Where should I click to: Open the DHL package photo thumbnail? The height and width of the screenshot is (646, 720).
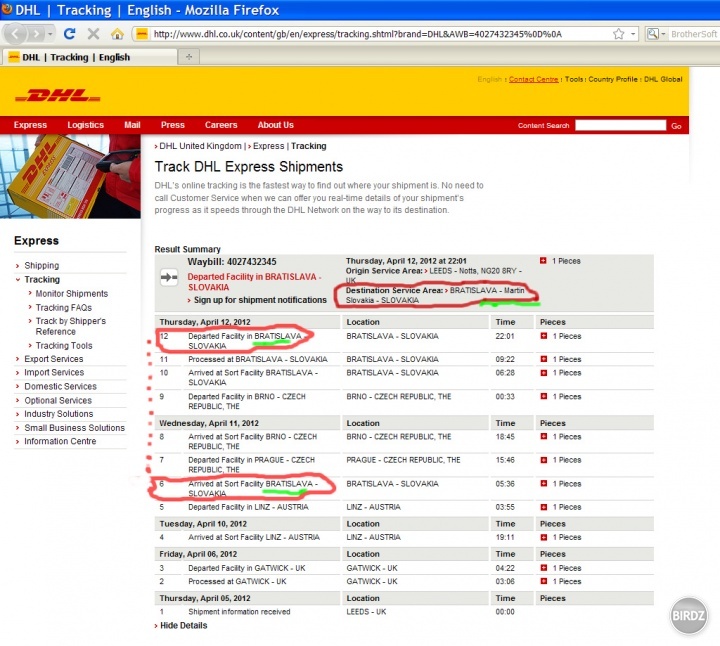pos(70,176)
